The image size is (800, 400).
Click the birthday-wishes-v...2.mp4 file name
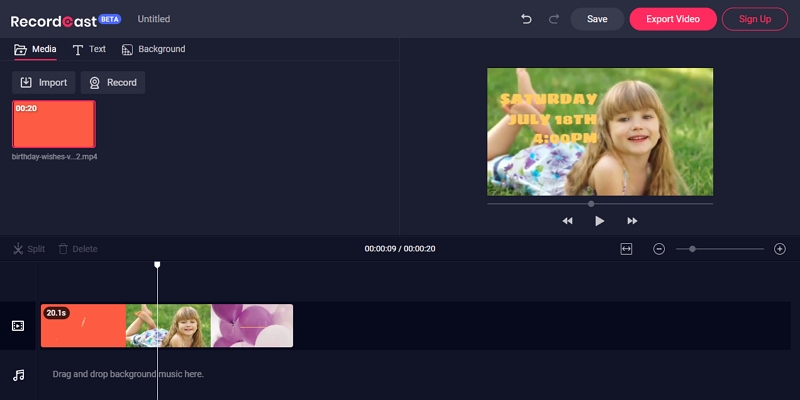tap(55, 157)
